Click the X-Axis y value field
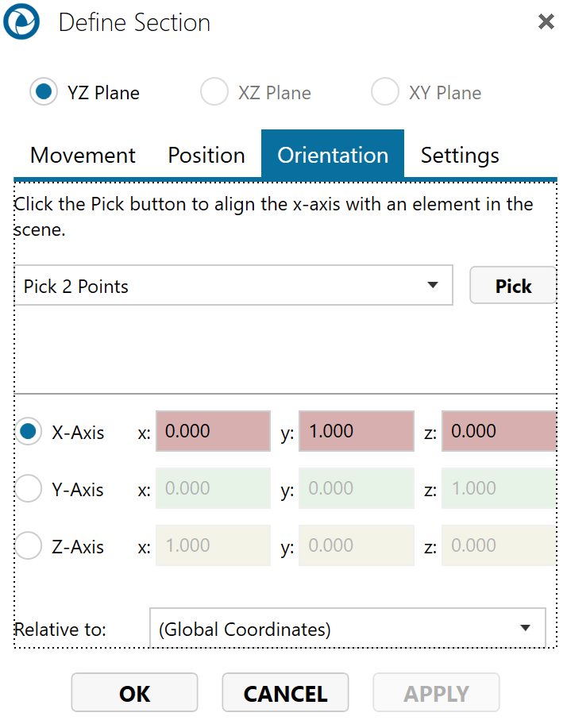567x728 pixels. click(356, 432)
